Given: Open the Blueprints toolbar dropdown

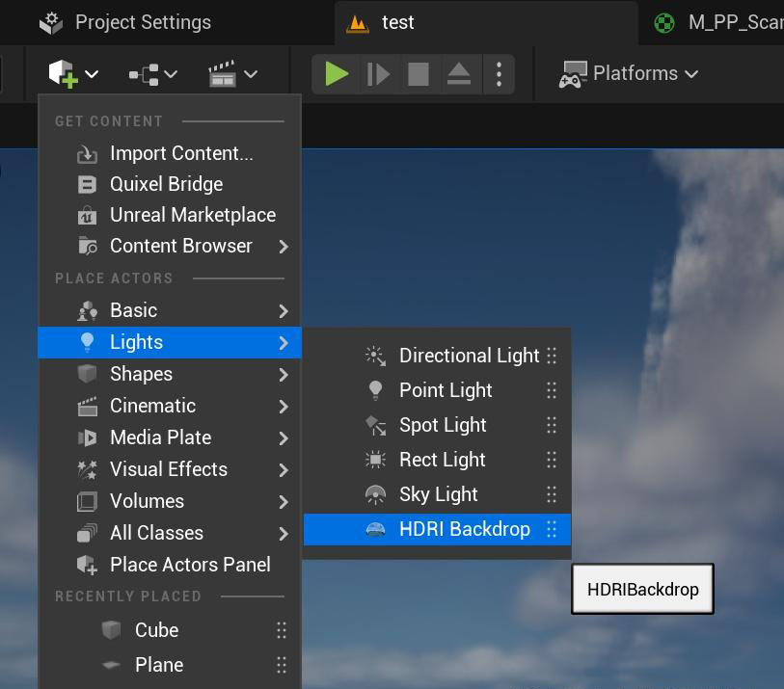Looking at the screenshot, I should [x=152, y=74].
